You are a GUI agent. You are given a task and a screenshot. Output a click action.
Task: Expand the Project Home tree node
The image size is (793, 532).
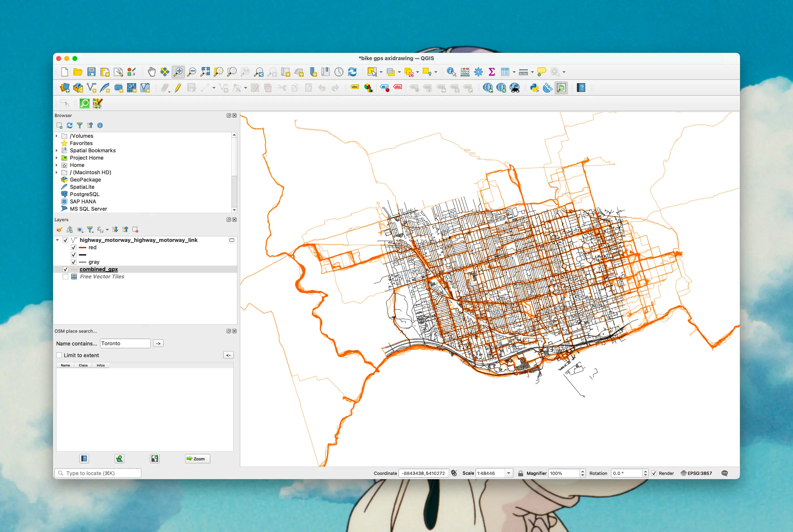pyautogui.click(x=57, y=158)
